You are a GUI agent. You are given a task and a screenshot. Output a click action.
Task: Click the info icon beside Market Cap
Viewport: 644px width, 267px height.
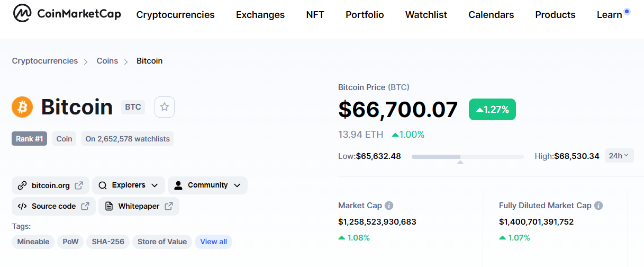389,206
